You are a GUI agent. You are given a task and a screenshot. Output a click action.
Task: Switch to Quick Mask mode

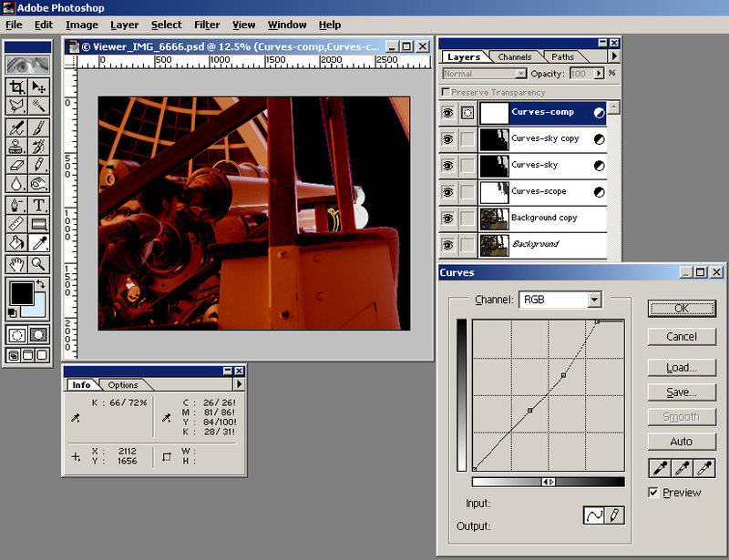[x=39, y=335]
